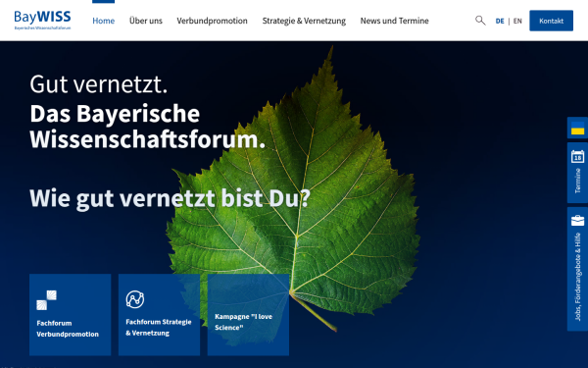588x368 pixels.
Task: Open the Termine calendar side tab
Action: click(x=577, y=173)
